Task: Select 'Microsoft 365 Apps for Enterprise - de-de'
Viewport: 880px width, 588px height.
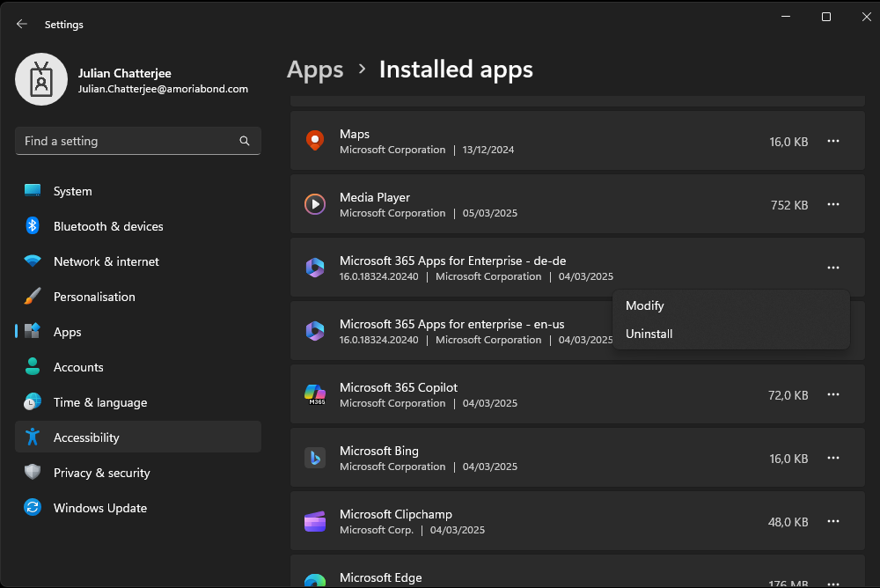Action: point(452,261)
